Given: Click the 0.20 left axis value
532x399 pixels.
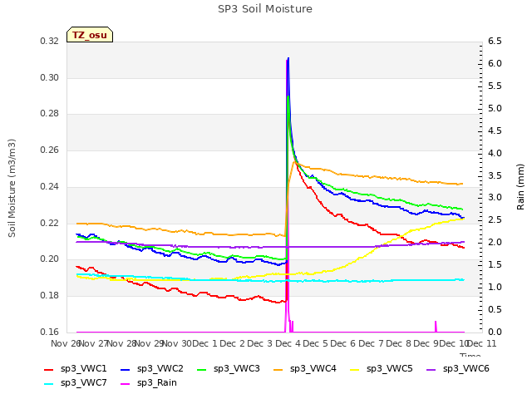Looking at the screenshot, I should click(x=50, y=259).
